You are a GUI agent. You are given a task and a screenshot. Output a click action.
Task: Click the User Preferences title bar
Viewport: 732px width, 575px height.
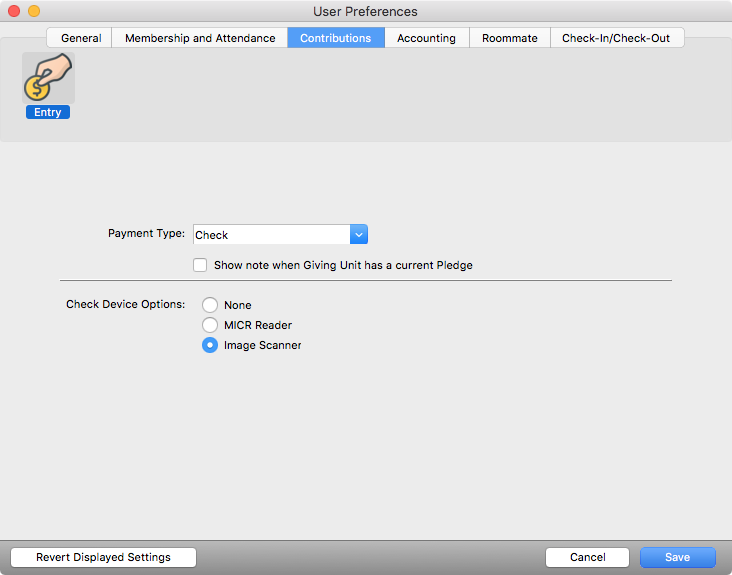pos(366,11)
